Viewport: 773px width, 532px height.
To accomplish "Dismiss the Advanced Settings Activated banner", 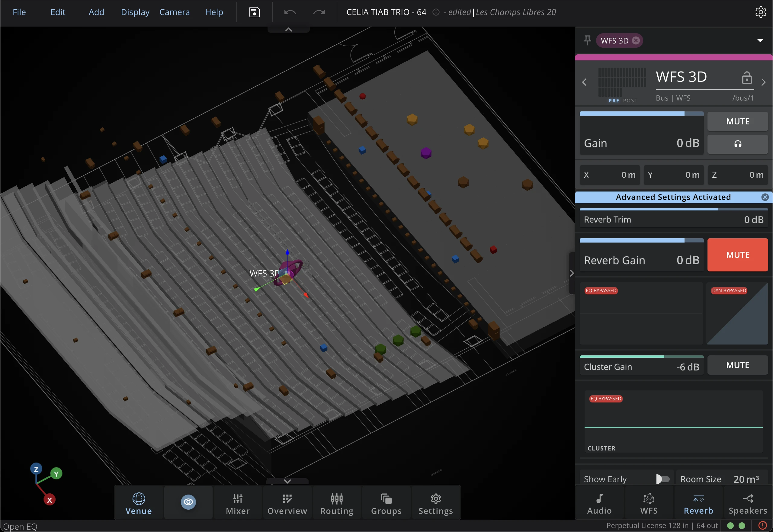I will (765, 197).
